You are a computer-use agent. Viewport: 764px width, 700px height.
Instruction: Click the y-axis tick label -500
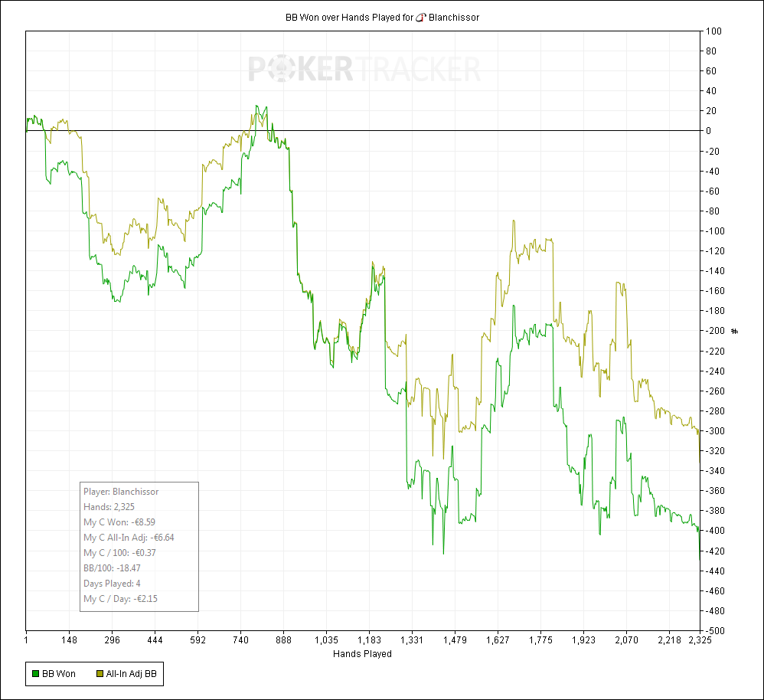click(715, 631)
